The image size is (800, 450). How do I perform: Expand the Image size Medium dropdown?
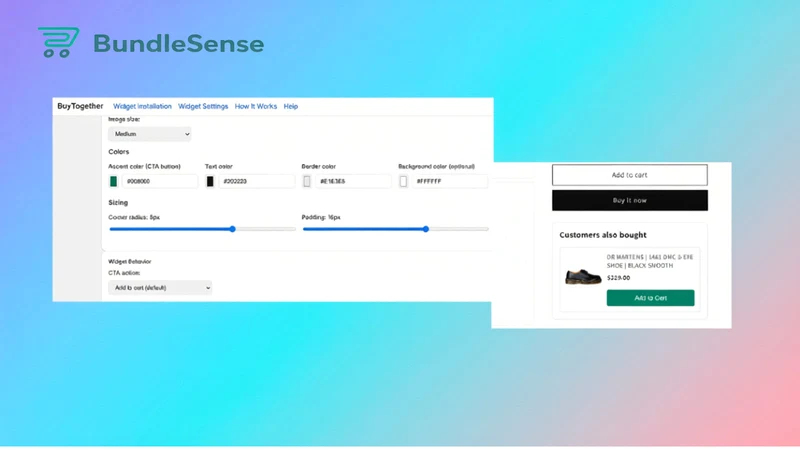(x=149, y=134)
